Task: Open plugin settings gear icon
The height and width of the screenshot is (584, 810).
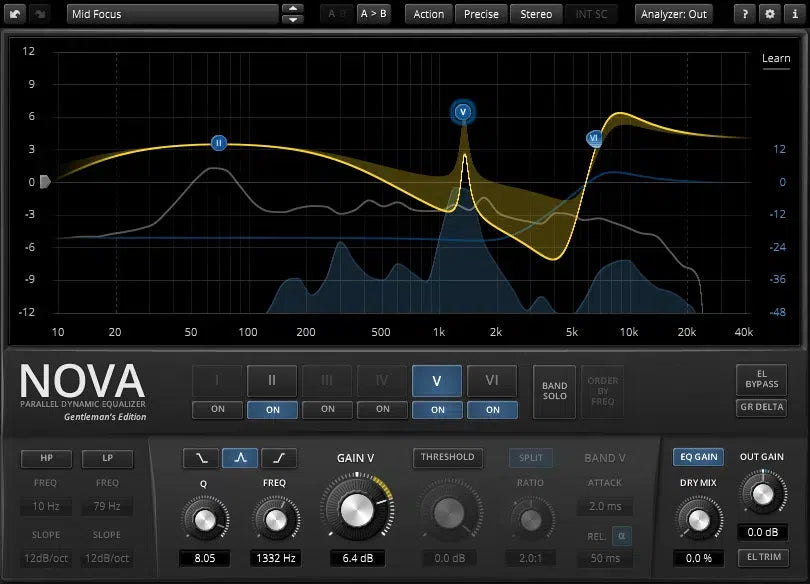Action: pos(769,14)
